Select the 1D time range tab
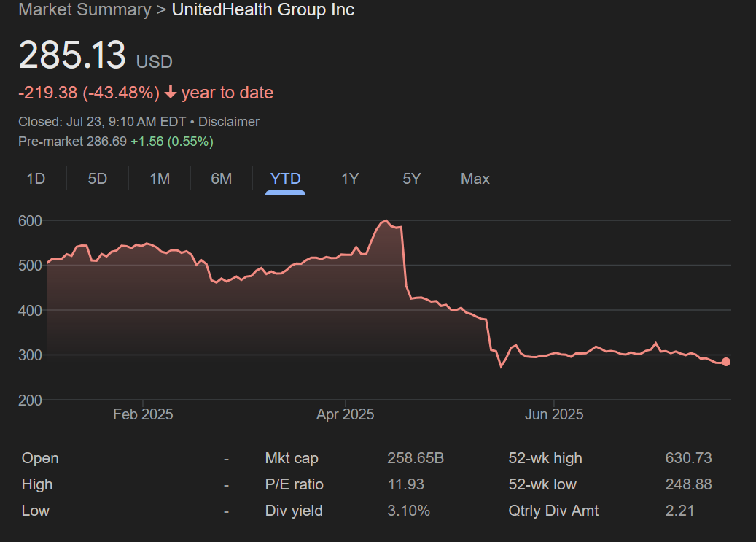 tap(36, 179)
